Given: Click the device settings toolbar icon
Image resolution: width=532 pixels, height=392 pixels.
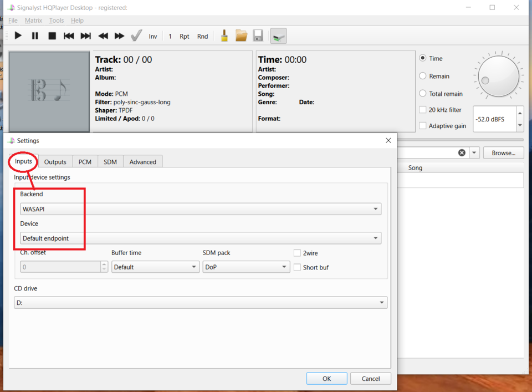Looking at the screenshot, I should pos(278,36).
